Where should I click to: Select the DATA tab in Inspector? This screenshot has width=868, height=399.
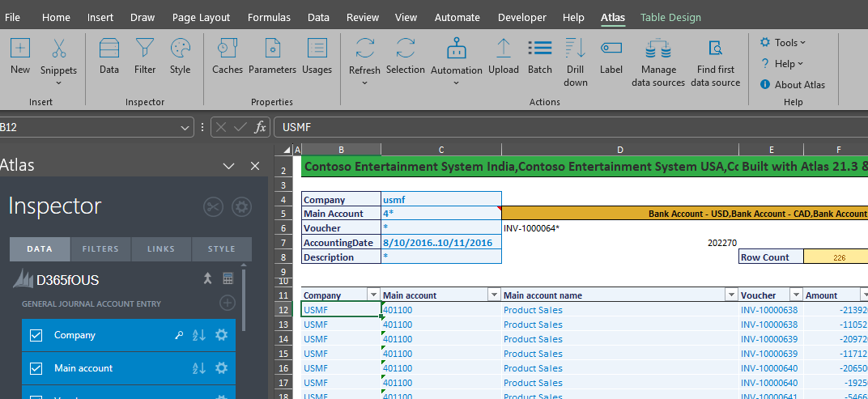point(40,249)
